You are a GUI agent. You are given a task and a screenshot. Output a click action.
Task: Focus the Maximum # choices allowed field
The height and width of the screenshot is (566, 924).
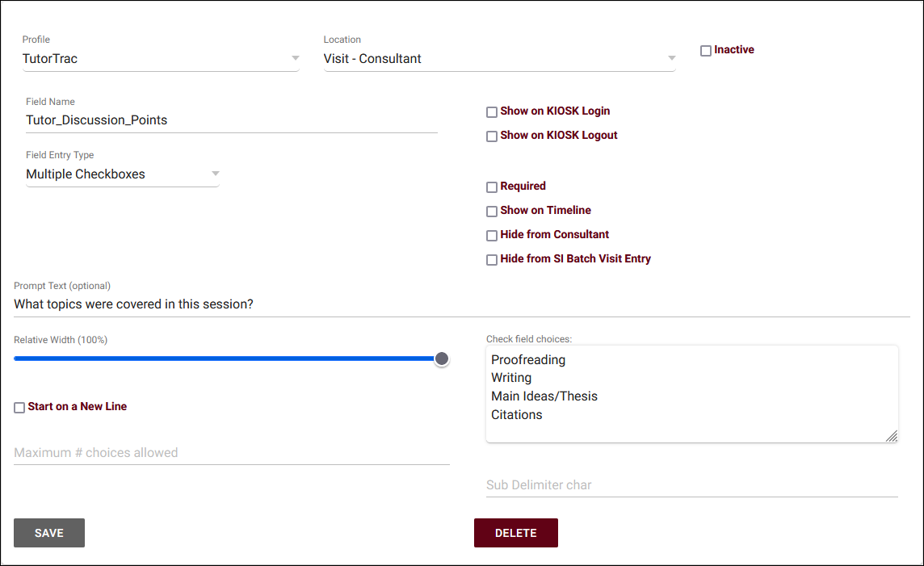coord(231,453)
